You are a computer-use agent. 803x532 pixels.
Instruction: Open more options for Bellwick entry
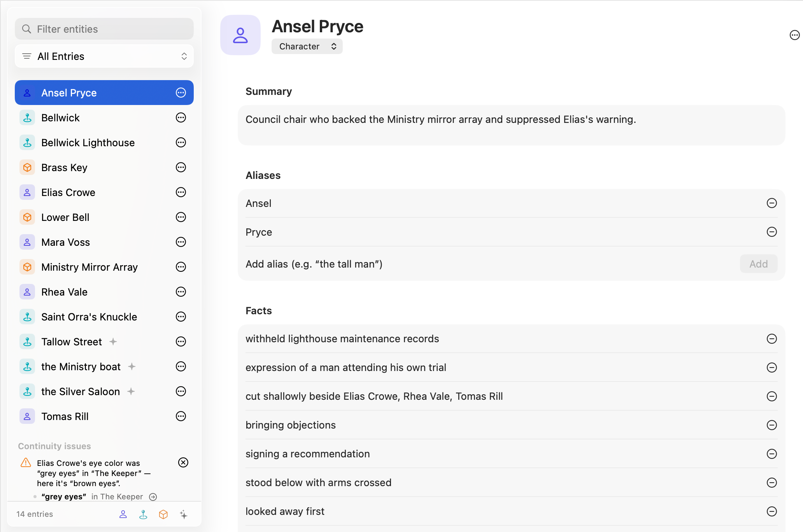(181, 117)
